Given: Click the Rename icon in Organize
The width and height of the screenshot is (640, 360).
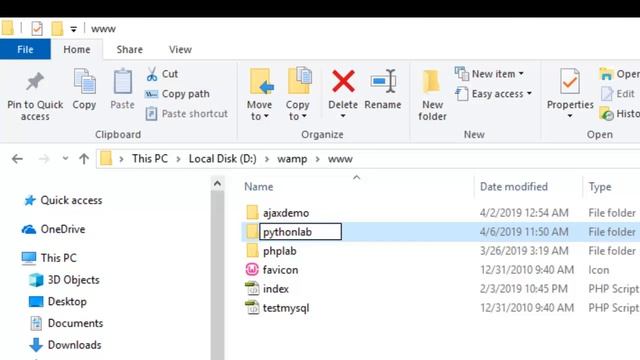Looking at the screenshot, I should pos(383,81).
